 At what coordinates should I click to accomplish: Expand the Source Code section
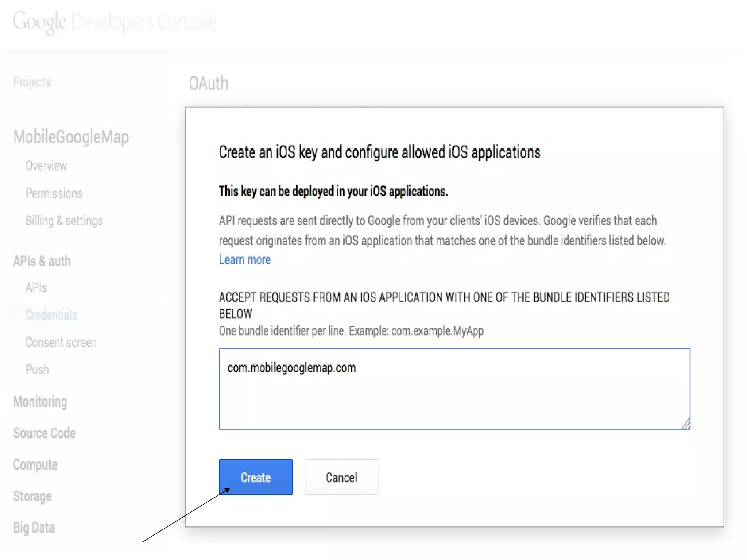click(44, 433)
